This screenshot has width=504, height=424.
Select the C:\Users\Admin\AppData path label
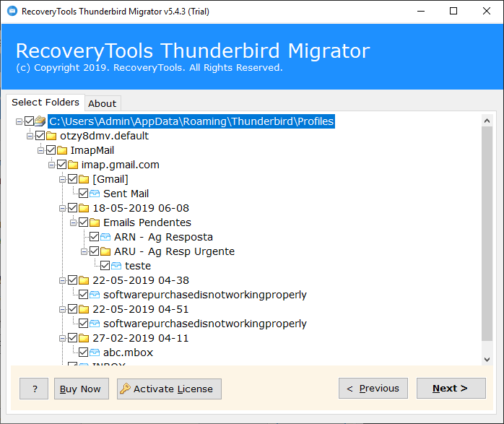click(191, 121)
